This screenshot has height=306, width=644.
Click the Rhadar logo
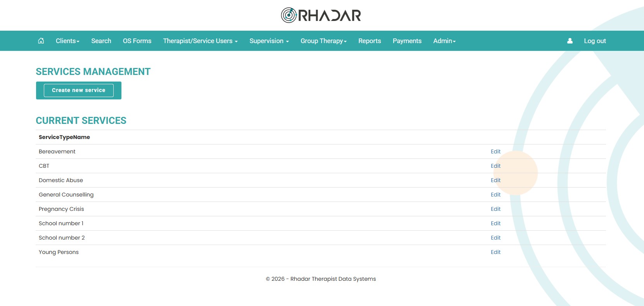coord(321,15)
